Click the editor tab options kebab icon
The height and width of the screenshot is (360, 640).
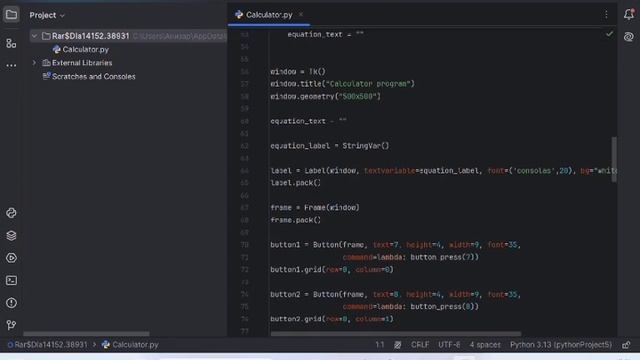606,15
